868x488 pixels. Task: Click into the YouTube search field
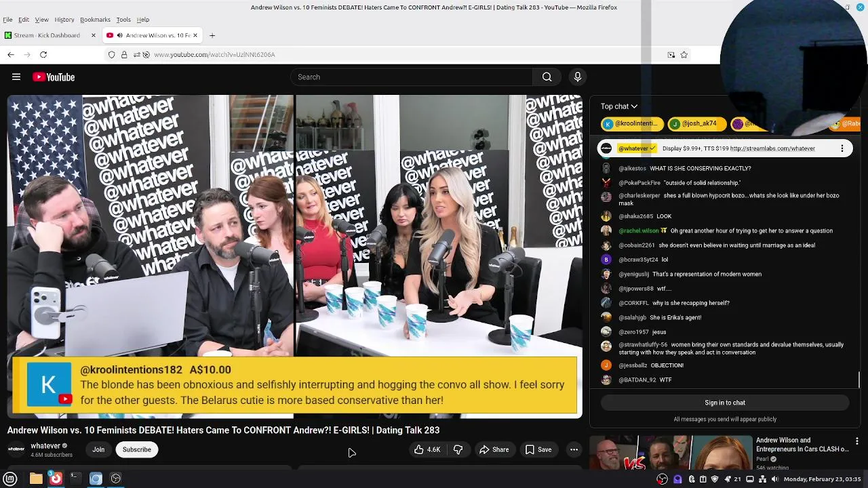pos(412,77)
